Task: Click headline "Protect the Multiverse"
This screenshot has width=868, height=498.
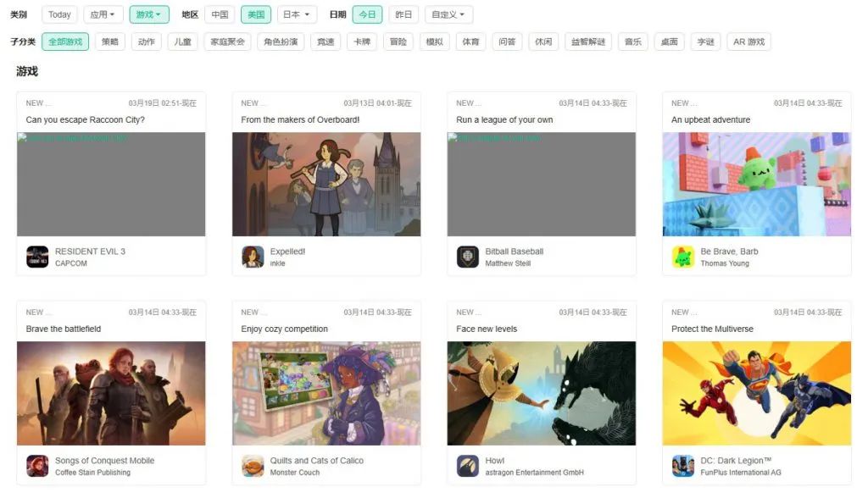Action: 712,329
